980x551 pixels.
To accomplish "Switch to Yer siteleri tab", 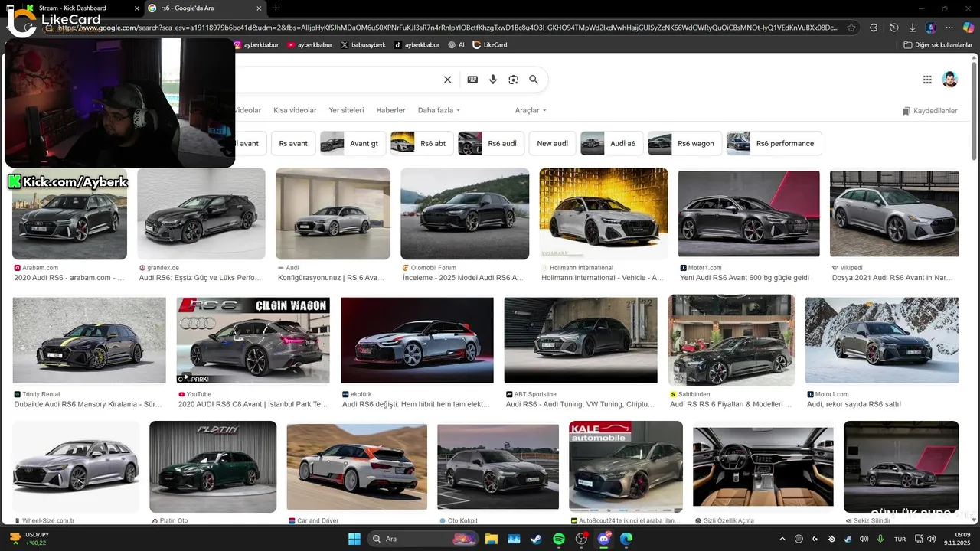I will [346, 110].
